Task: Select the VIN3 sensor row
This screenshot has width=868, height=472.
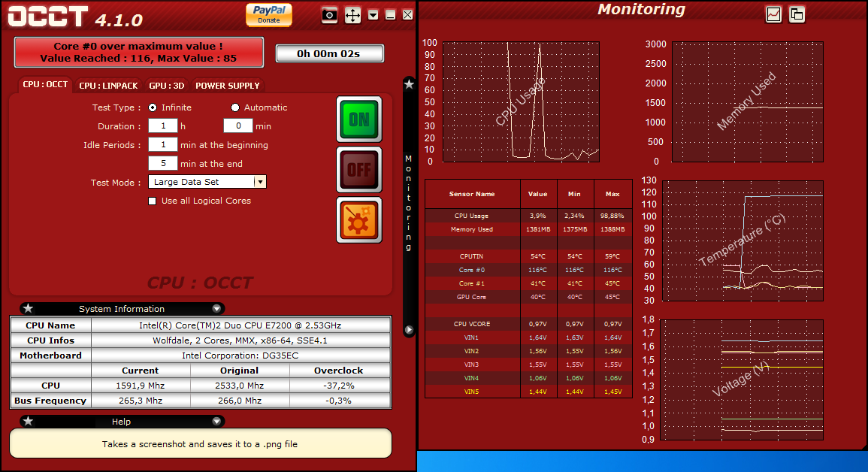Action: [528, 365]
